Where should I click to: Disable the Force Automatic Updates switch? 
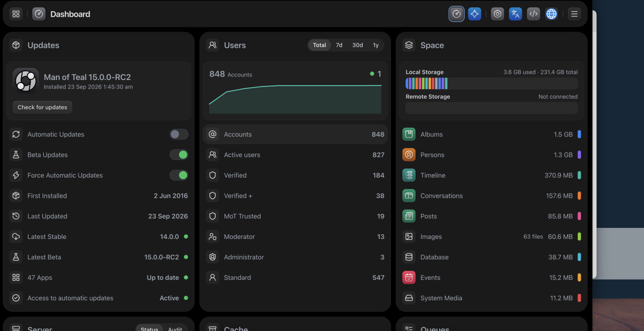pos(179,175)
